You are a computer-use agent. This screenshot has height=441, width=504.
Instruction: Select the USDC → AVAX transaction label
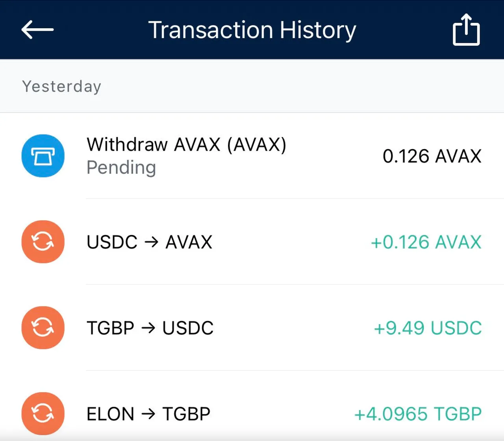coord(150,242)
